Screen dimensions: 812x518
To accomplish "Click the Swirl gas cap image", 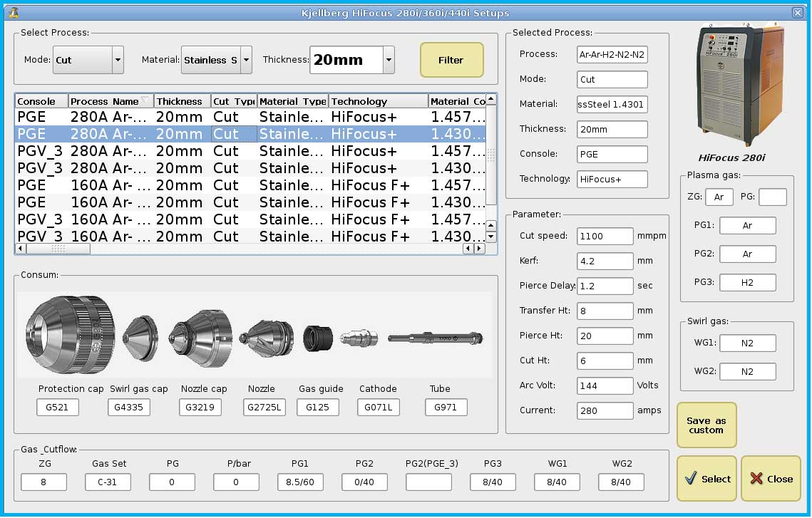I will (x=140, y=338).
